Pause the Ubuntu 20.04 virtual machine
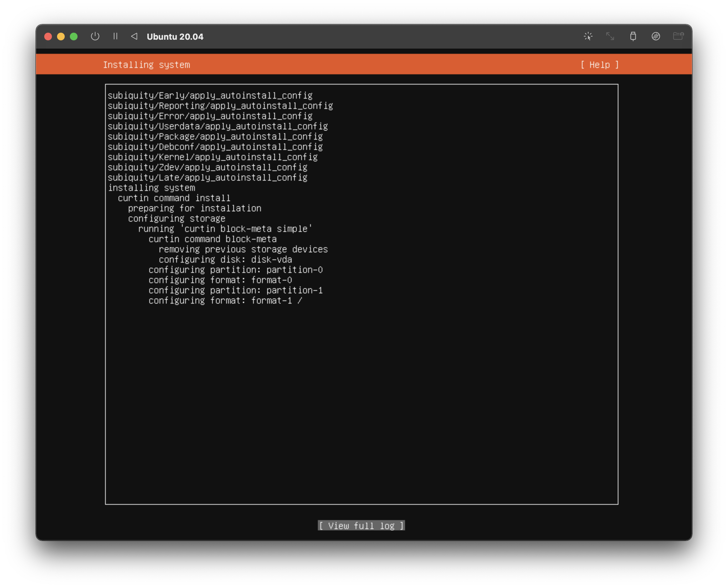 coord(115,36)
